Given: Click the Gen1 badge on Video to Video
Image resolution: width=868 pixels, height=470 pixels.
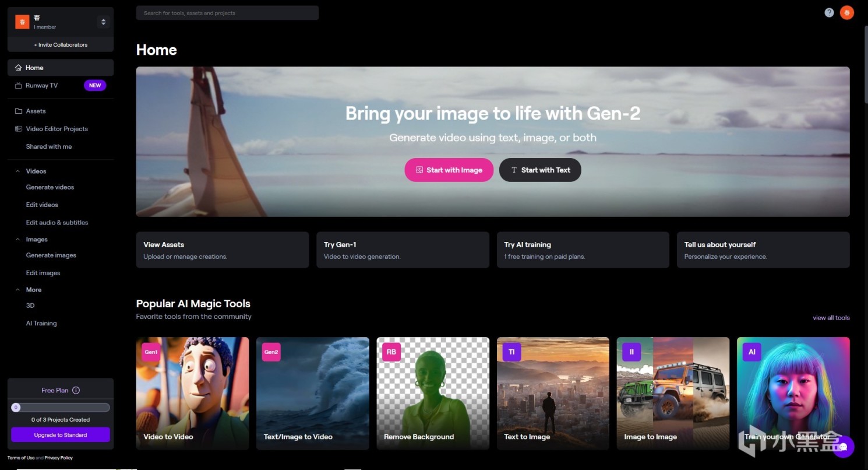Looking at the screenshot, I should tap(151, 352).
